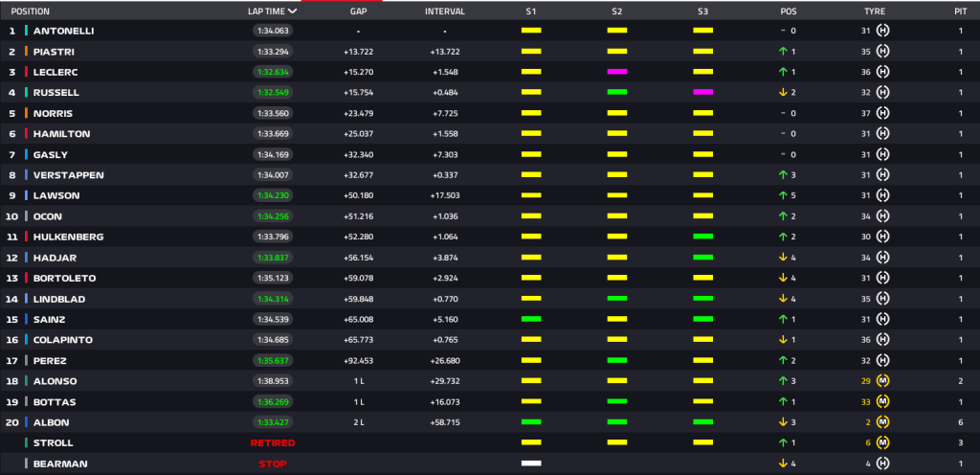Viewport: 980px width, 475px height.
Task: Select medium tyre icon in Stroll row
Action: [883, 443]
